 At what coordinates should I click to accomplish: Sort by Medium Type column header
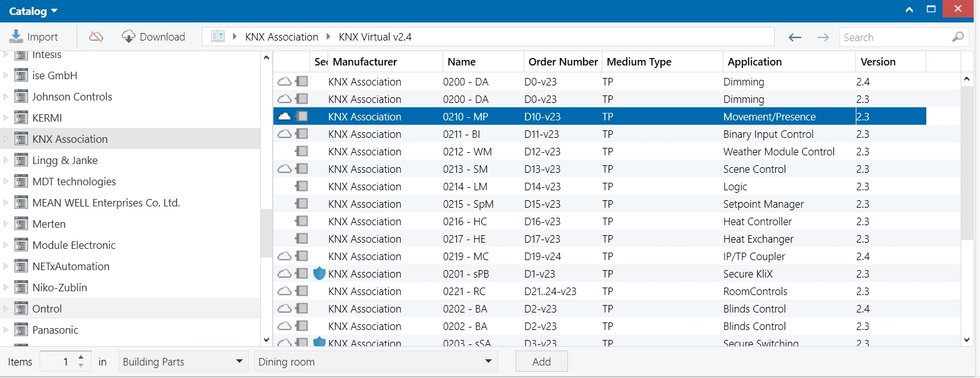[662, 62]
